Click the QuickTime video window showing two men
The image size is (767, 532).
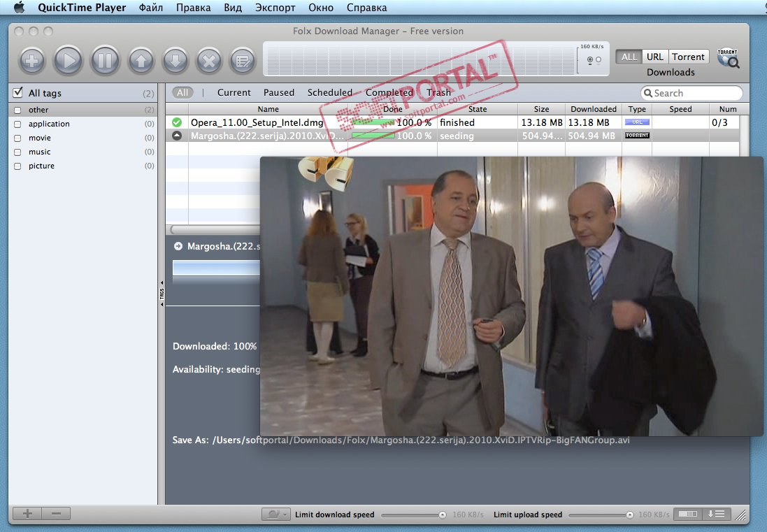(511, 296)
